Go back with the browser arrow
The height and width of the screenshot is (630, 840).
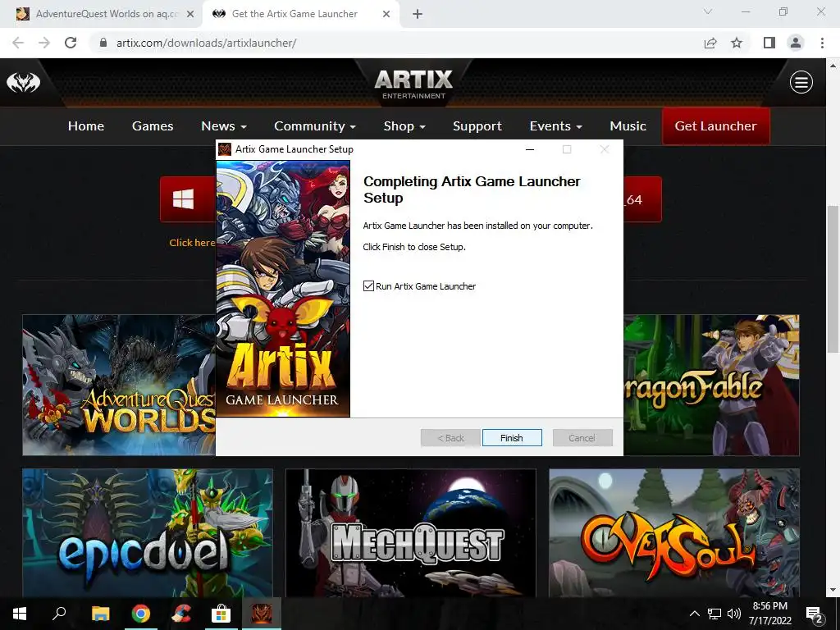click(x=18, y=43)
